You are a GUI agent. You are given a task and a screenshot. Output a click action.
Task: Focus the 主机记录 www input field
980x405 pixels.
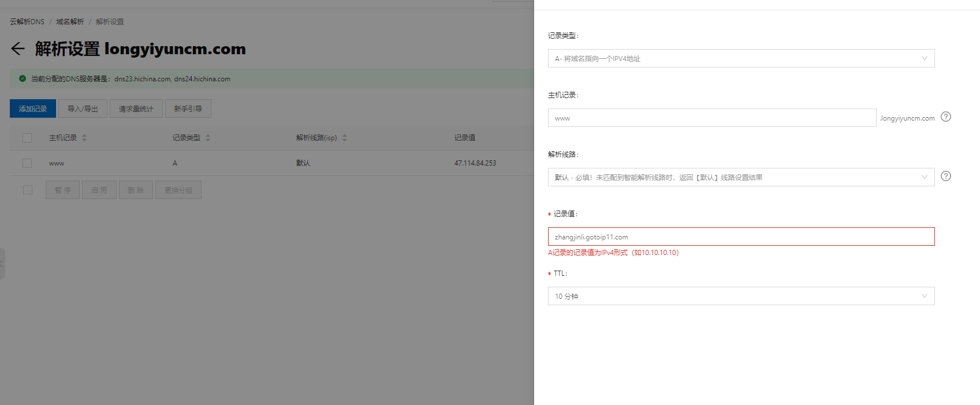point(712,118)
